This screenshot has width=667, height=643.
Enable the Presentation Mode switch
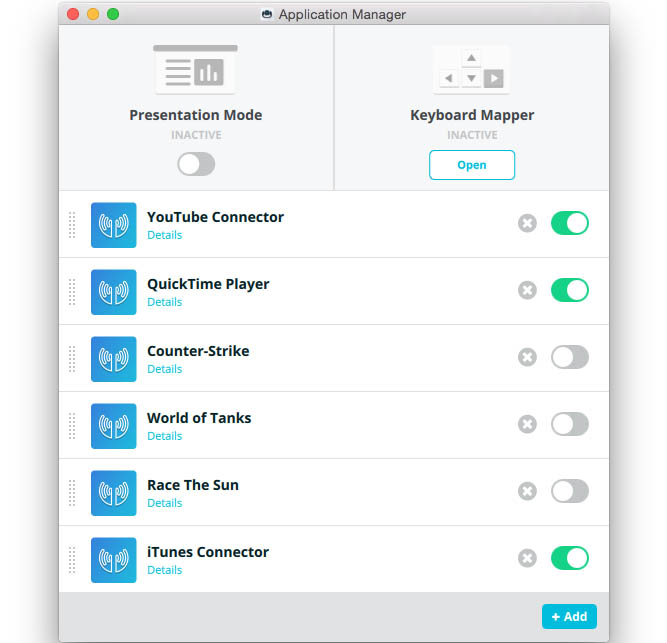pyautogui.click(x=196, y=164)
